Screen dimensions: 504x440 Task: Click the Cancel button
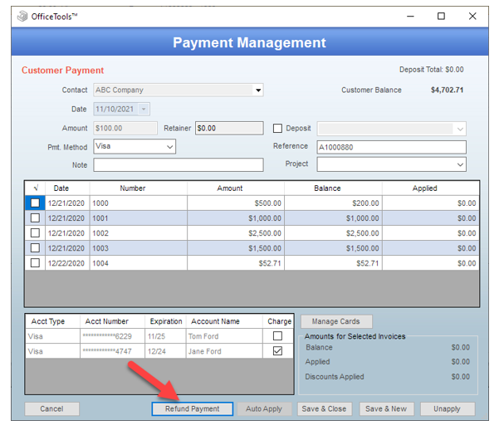(51, 408)
